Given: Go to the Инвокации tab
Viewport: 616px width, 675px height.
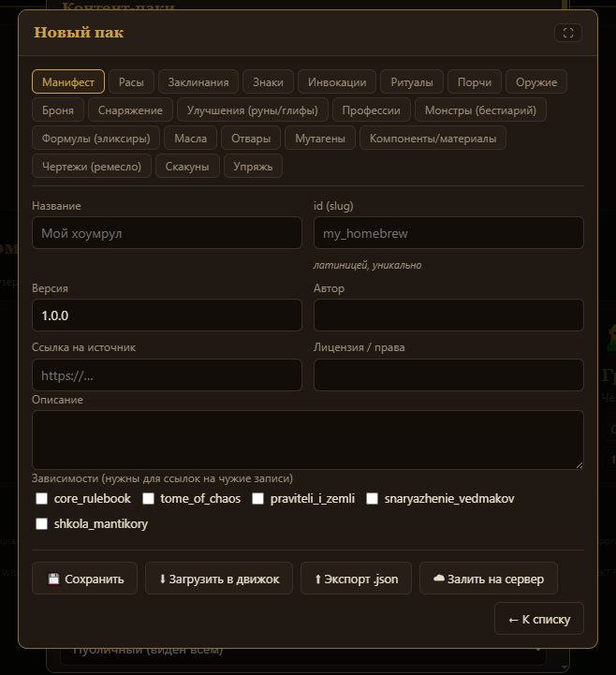Looking at the screenshot, I should (x=337, y=81).
